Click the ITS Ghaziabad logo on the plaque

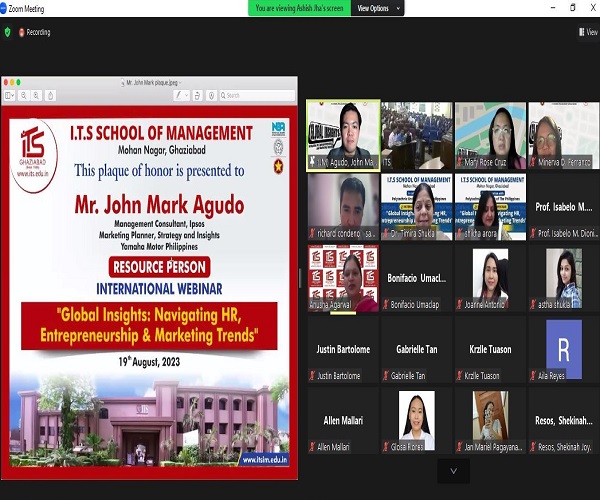pos(33,155)
